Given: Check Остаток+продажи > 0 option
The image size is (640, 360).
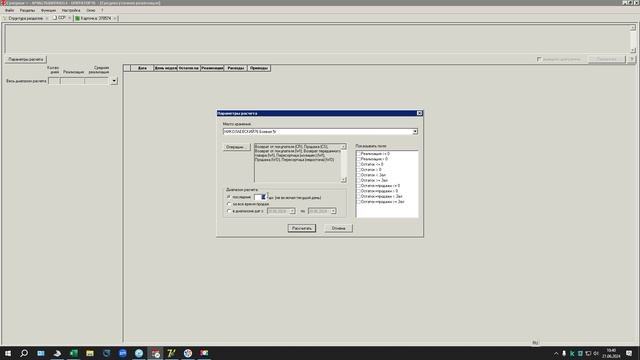Looking at the screenshot, I should coord(358,191).
